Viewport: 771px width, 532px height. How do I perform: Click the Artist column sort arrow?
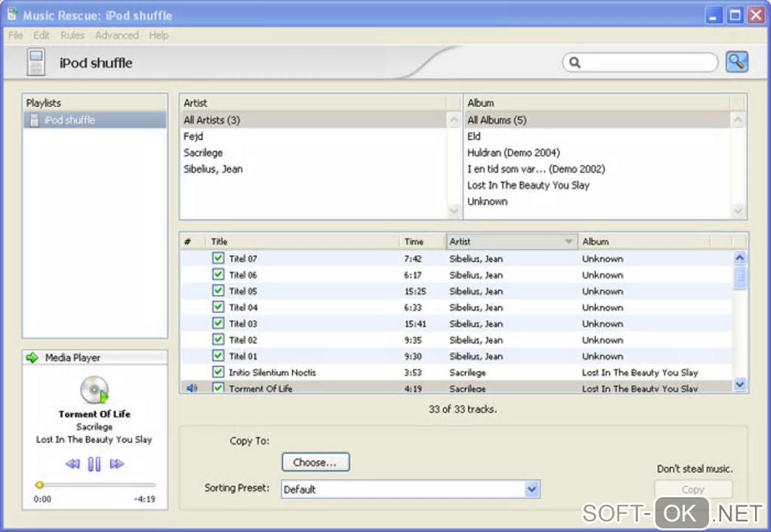(x=568, y=242)
